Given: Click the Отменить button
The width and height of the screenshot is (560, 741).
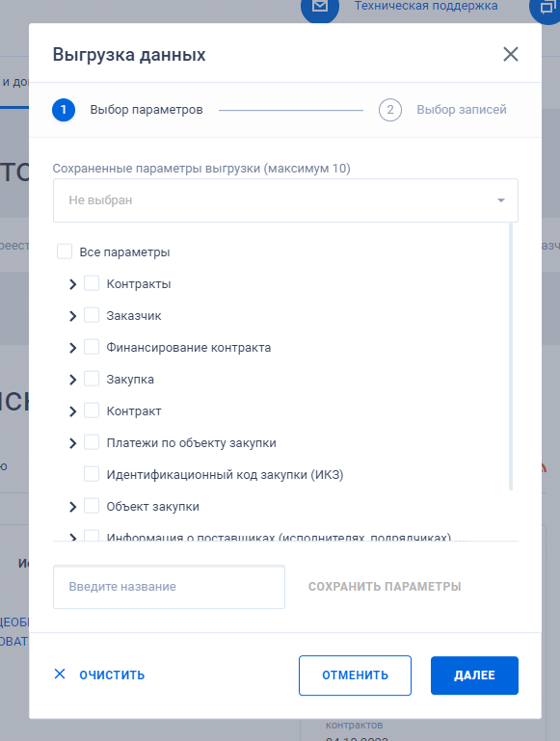Looking at the screenshot, I should 355,675.
